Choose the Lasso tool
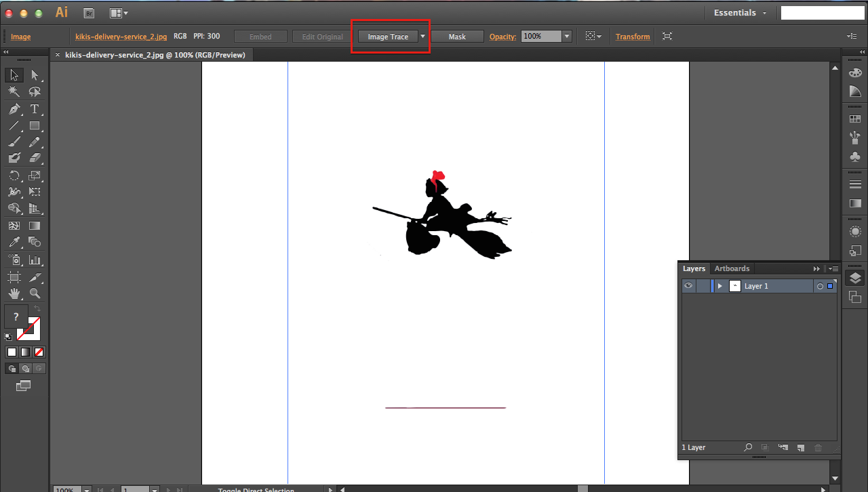Viewport: 868px width, 492px height. (x=35, y=92)
